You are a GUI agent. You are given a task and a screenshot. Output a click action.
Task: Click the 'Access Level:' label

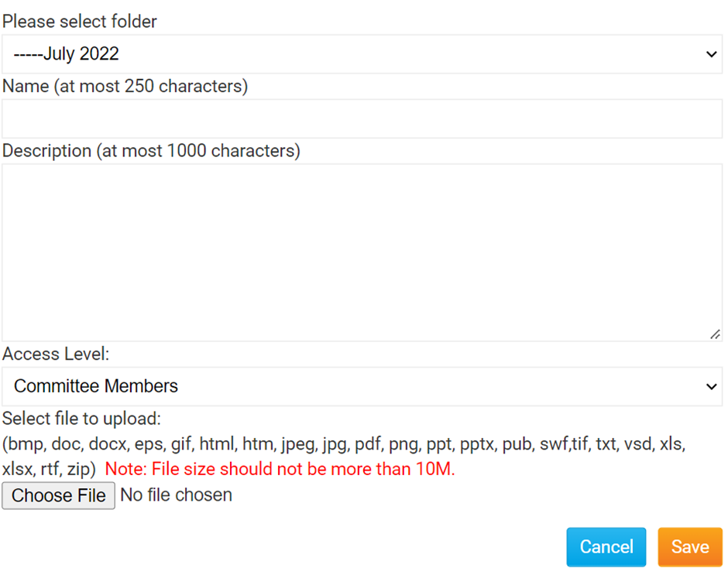56,354
